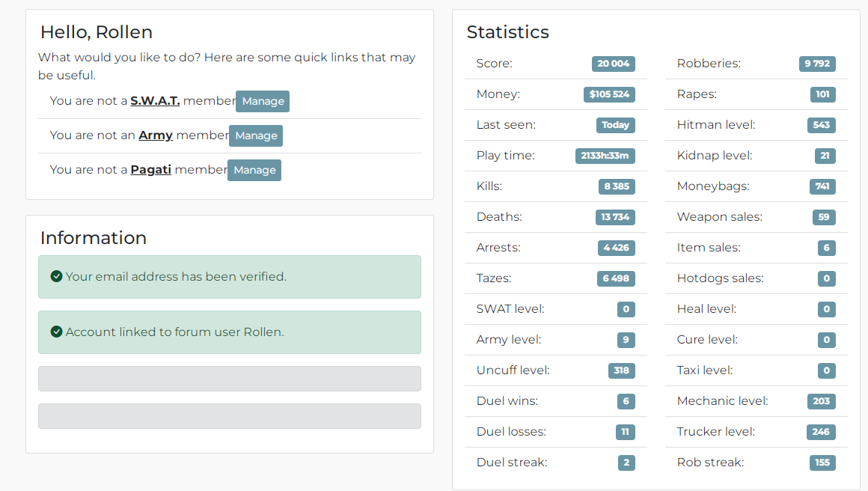Open the S.W.A.T. link
Viewport: 868px width, 491px height.
(155, 101)
